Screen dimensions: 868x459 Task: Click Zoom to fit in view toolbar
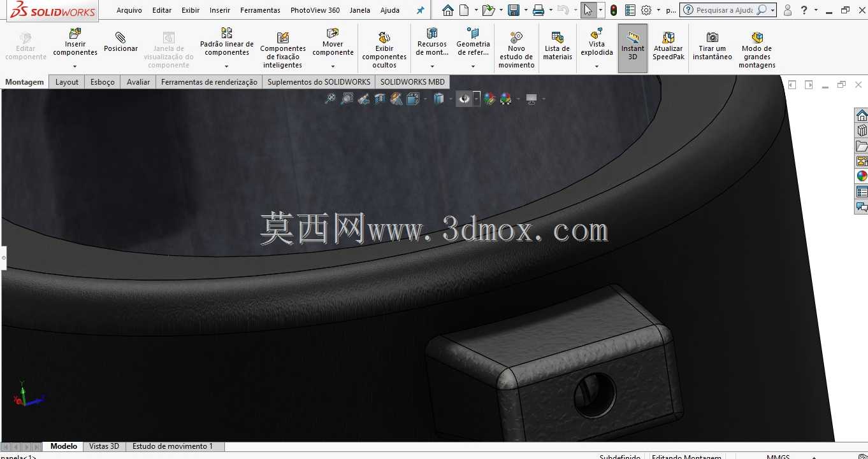coord(330,99)
